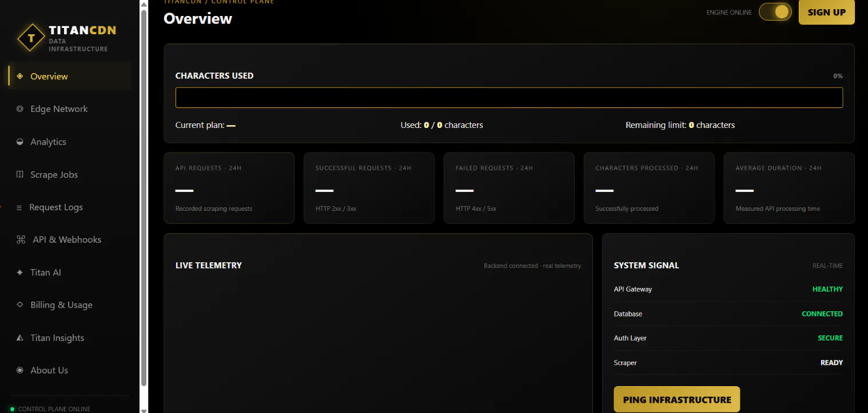
Task: Click the Ping Infrastructure button
Action: pos(677,399)
